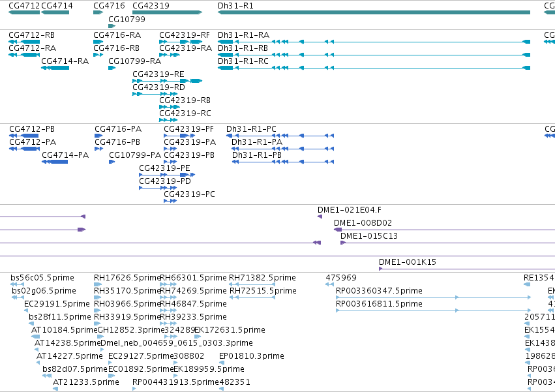Select the CG42319-PF protein label

(188, 129)
